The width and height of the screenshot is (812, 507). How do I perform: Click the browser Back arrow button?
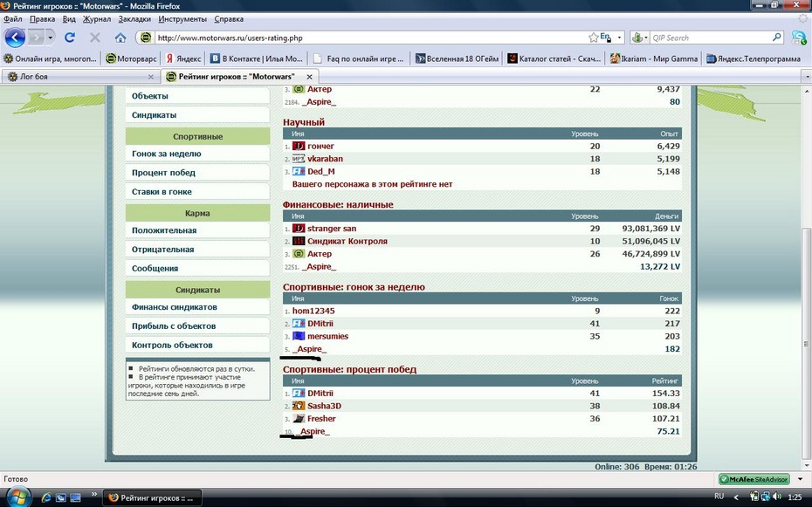[15, 38]
